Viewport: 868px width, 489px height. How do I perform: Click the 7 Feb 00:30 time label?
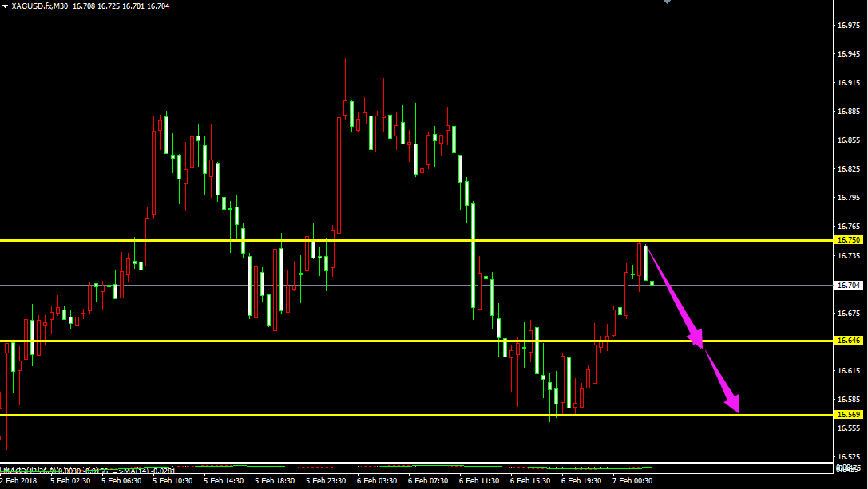pos(634,481)
